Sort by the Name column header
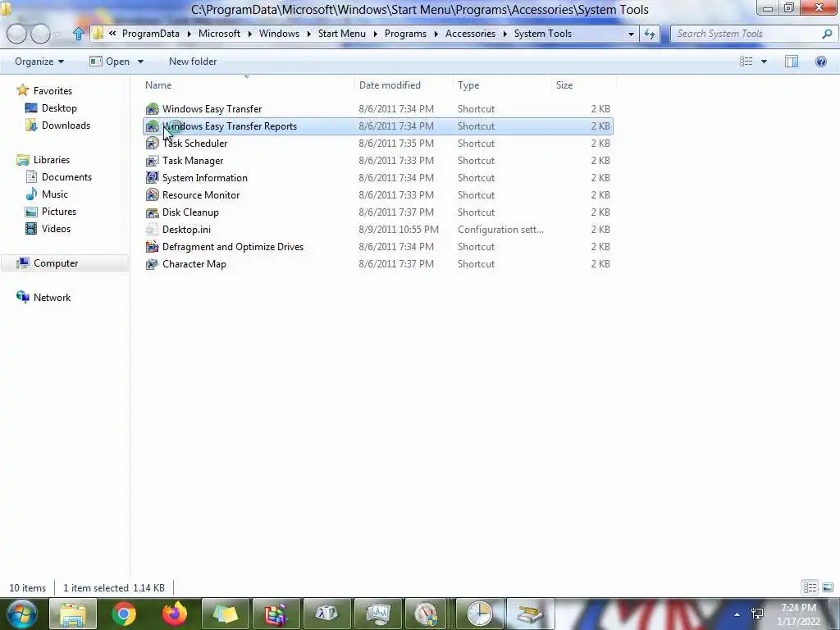Screen dimensions: 840x630 248,85
